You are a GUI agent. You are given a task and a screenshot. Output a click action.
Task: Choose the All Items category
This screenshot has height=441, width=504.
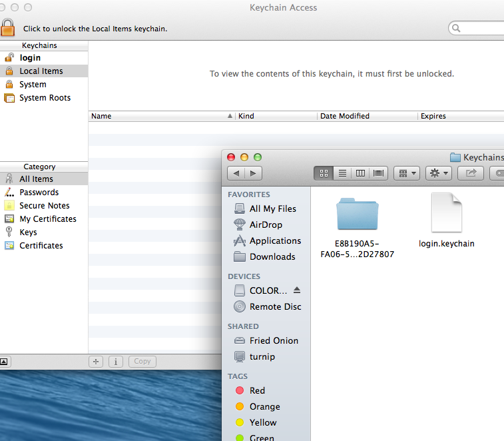point(44,179)
